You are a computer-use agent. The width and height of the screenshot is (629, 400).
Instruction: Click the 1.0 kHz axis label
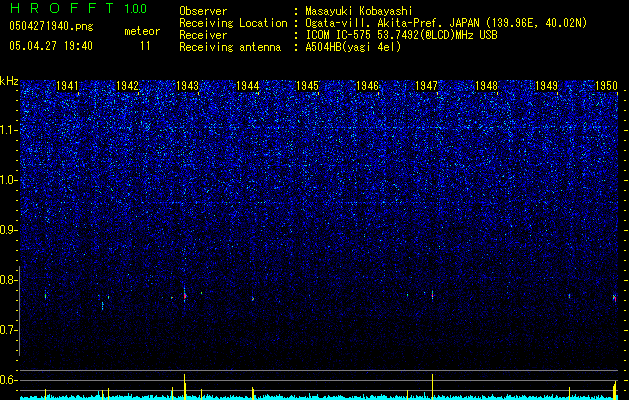(9, 180)
